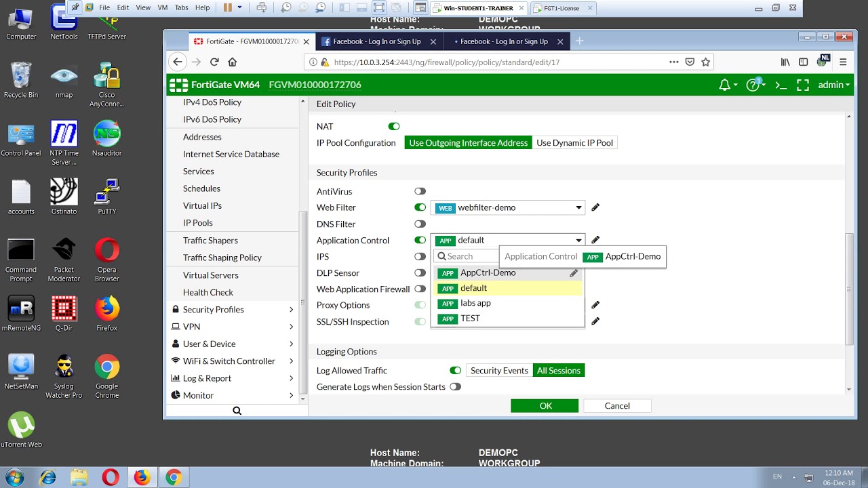
Task: Enable the IPS toggle
Action: coord(420,257)
